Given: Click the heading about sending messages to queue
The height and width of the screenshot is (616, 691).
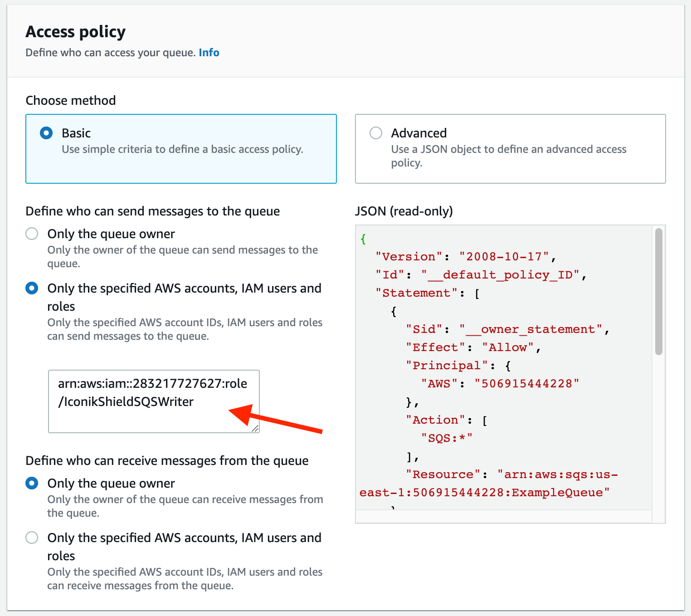Looking at the screenshot, I should pos(152,211).
